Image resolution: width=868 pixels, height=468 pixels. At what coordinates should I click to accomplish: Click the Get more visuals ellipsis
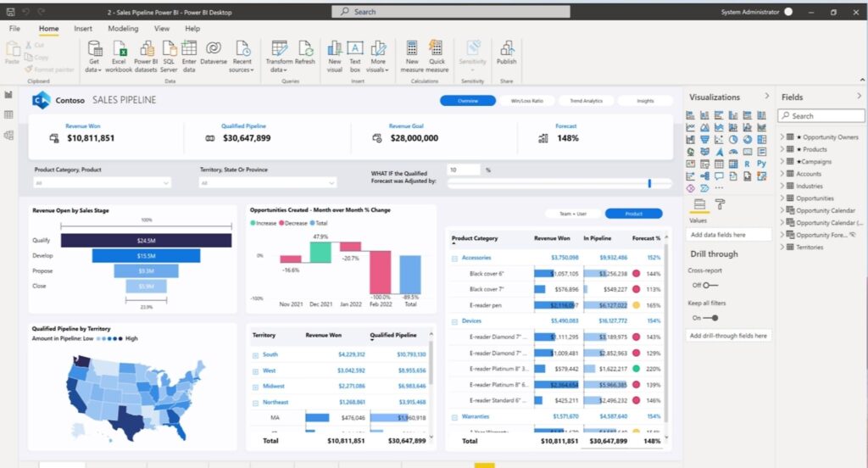[x=719, y=187]
